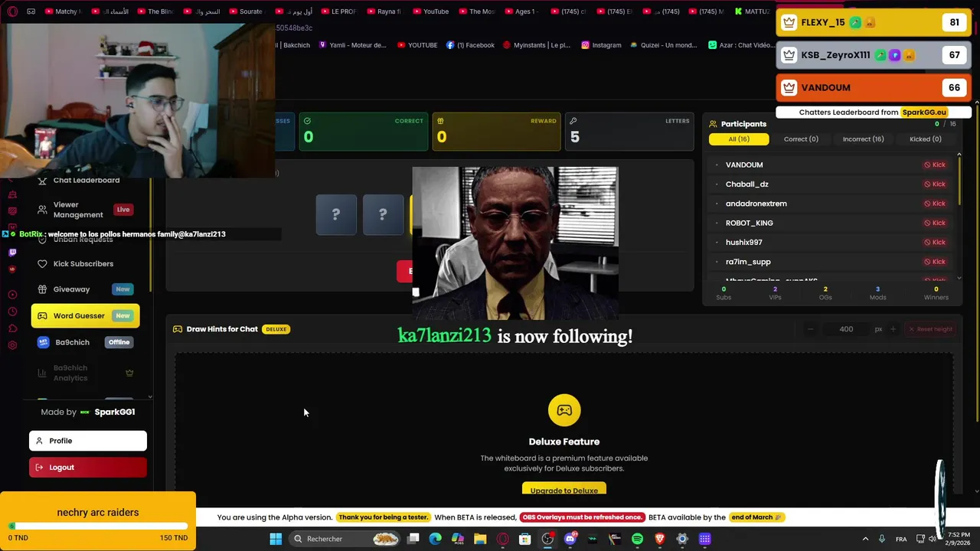980x551 pixels.
Task: Click the second hidden letter tile
Action: (x=383, y=214)
